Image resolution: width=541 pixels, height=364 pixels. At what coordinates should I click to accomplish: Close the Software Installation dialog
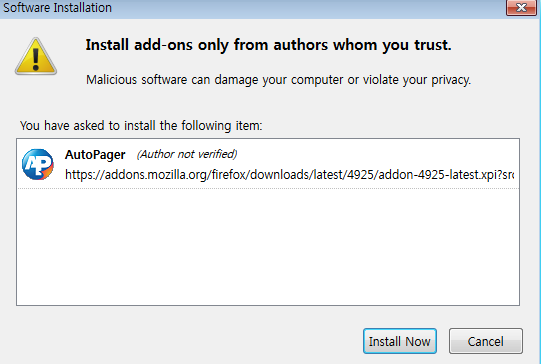tap(521, 7)
